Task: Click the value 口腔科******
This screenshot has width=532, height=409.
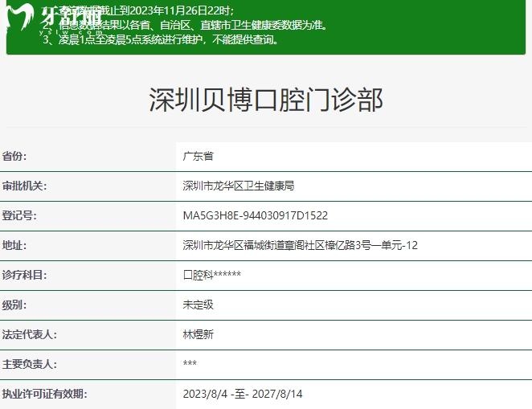Action: point(212,275)
